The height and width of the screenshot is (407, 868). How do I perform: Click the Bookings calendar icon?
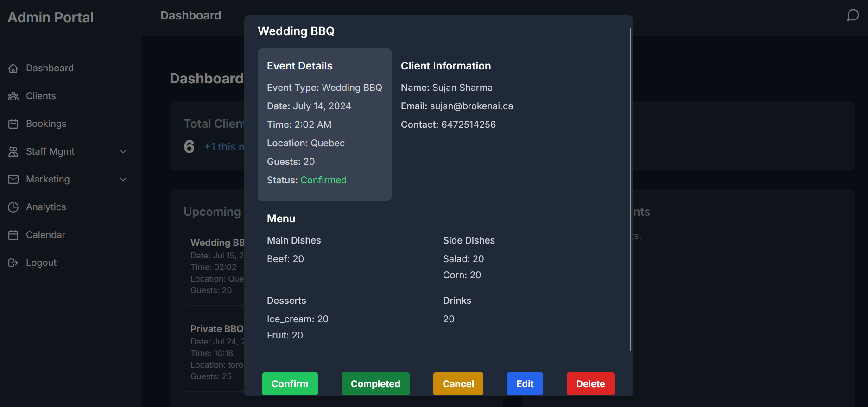13,124
